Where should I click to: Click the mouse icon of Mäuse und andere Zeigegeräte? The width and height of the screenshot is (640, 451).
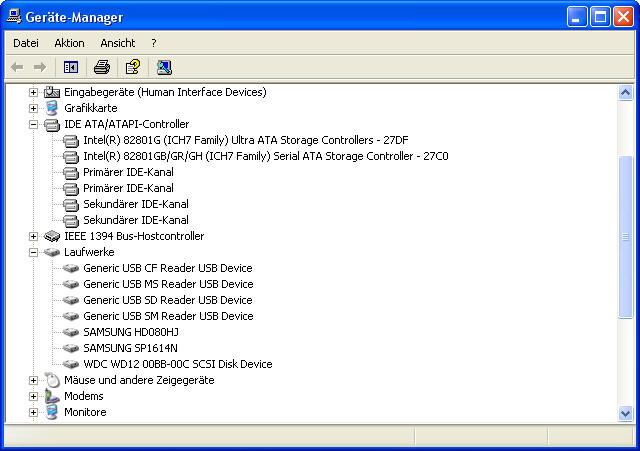[52, 380]
